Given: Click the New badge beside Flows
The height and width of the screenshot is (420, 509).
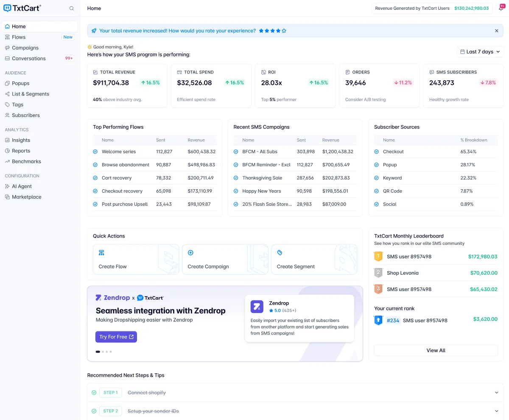Looking at the screenshot, I should (68, 37).
